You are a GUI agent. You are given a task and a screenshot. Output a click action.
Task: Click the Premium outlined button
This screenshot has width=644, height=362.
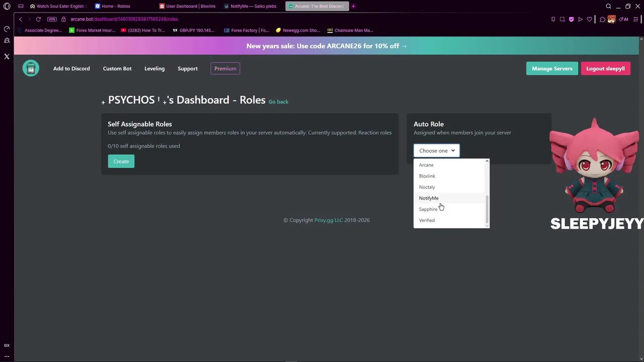(225, 68)
